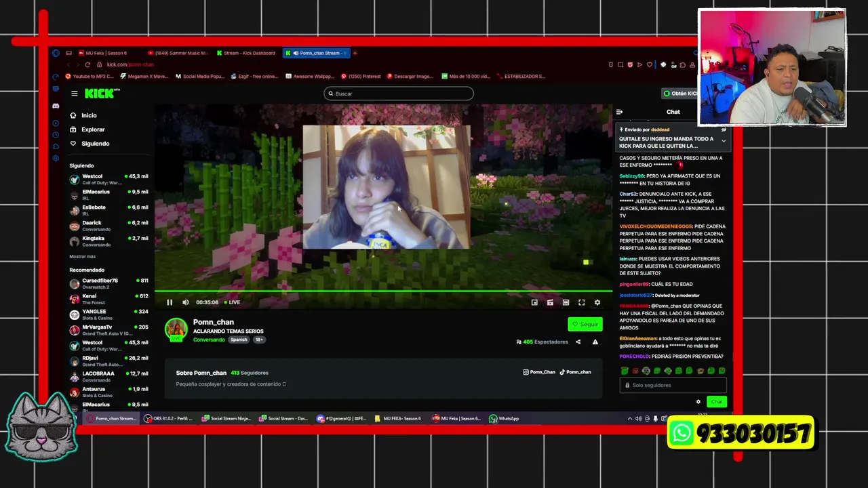
Task: Hide the pinned message eye icon
Action: click(724, 129)
